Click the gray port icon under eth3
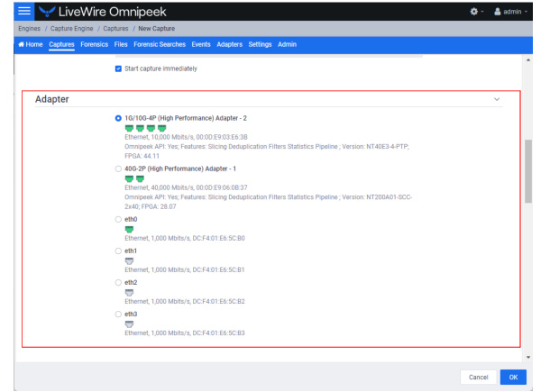 [129, 324]
